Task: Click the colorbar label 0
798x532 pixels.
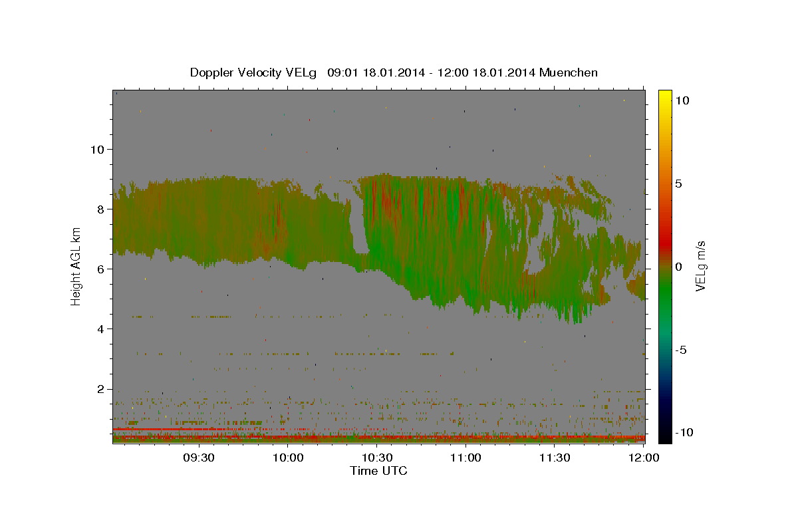Action: [680, 267]
